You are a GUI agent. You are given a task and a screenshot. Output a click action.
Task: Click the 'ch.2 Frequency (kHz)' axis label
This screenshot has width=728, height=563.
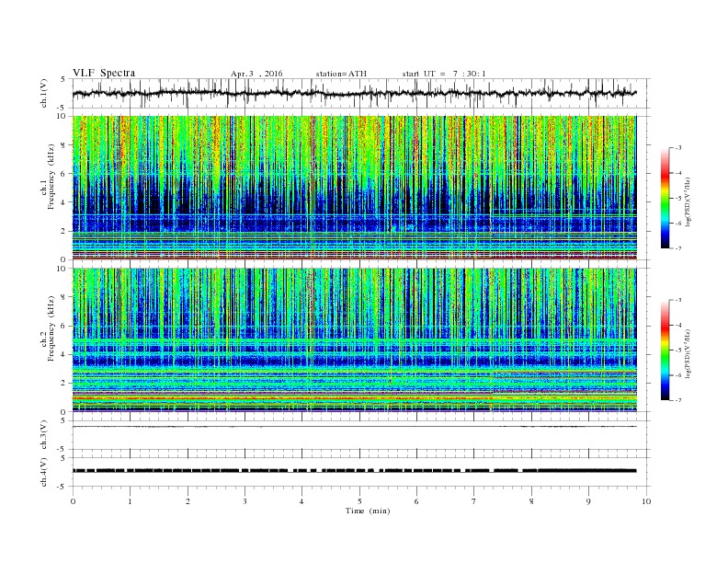48,327
